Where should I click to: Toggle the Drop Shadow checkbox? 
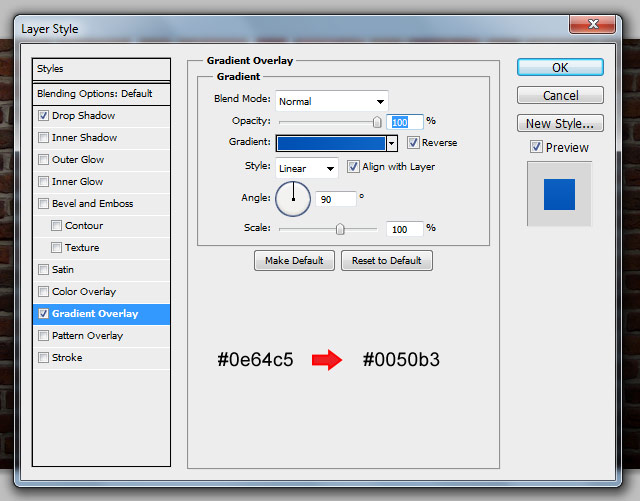point(43,116)
